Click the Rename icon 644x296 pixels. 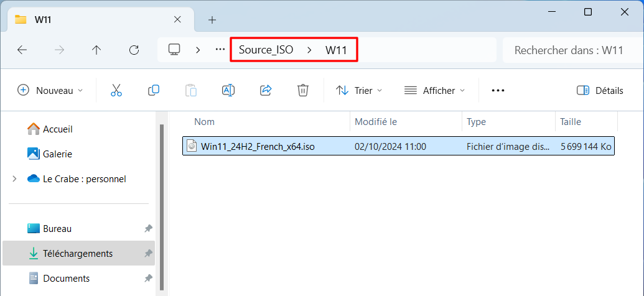tap(228, 90)
